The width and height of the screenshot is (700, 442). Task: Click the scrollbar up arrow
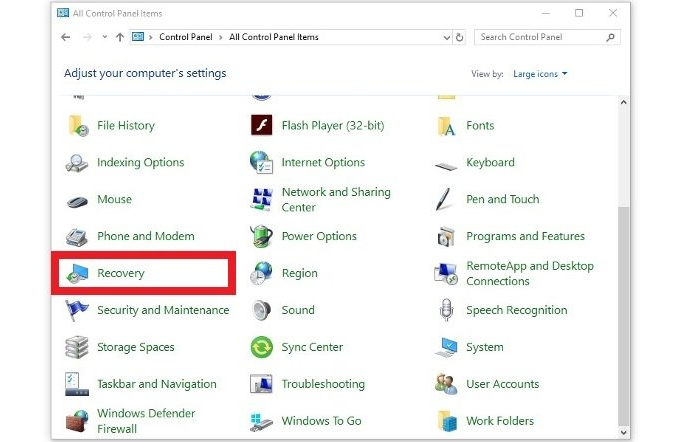624,102
